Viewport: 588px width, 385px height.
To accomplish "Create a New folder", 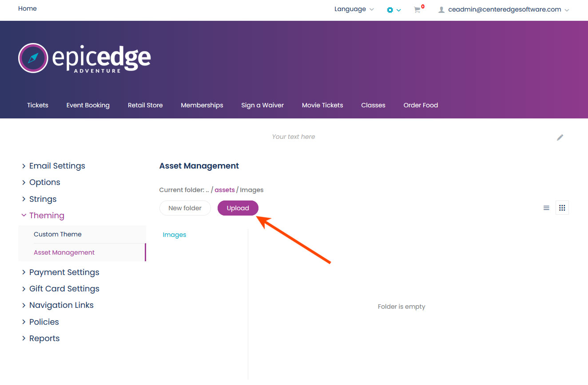I will click(185, 208).
